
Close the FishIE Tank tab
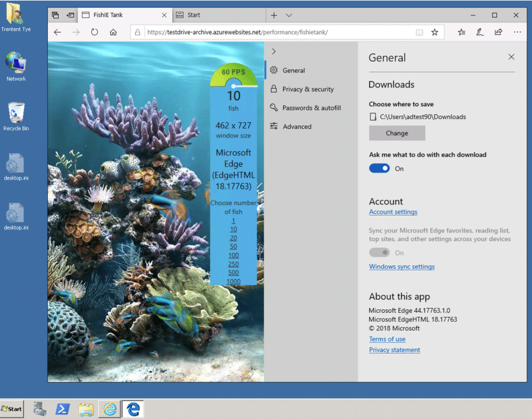pyautogui.click(x=164, y=15)
